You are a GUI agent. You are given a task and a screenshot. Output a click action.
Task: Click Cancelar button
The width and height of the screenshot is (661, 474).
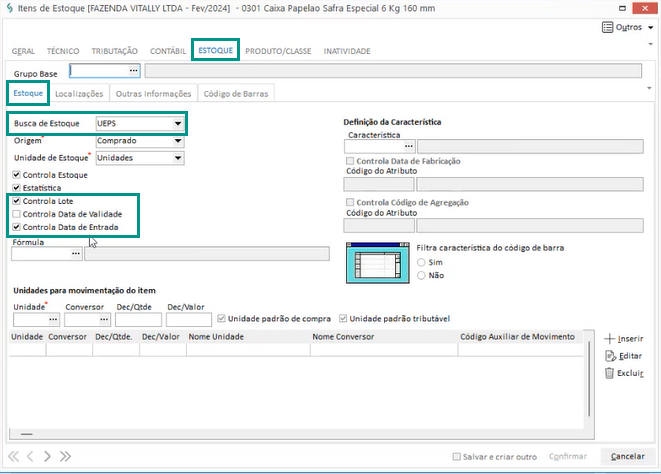pos(627,456)
